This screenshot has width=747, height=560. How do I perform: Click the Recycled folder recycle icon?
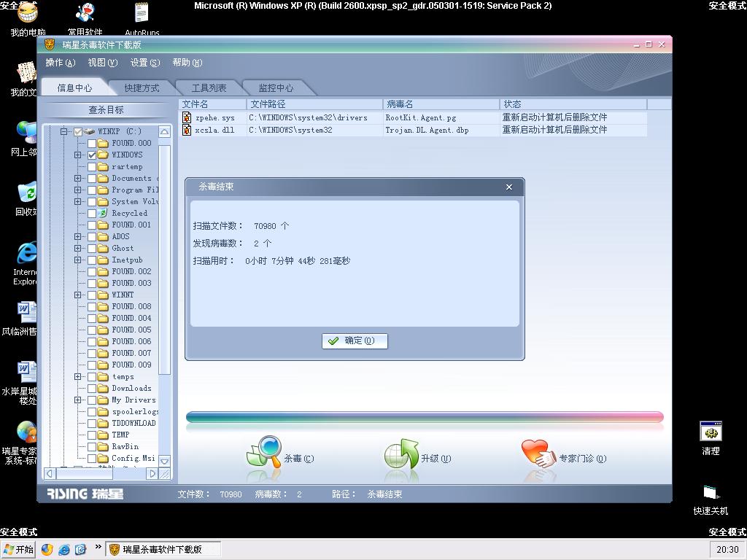[103, 214]
